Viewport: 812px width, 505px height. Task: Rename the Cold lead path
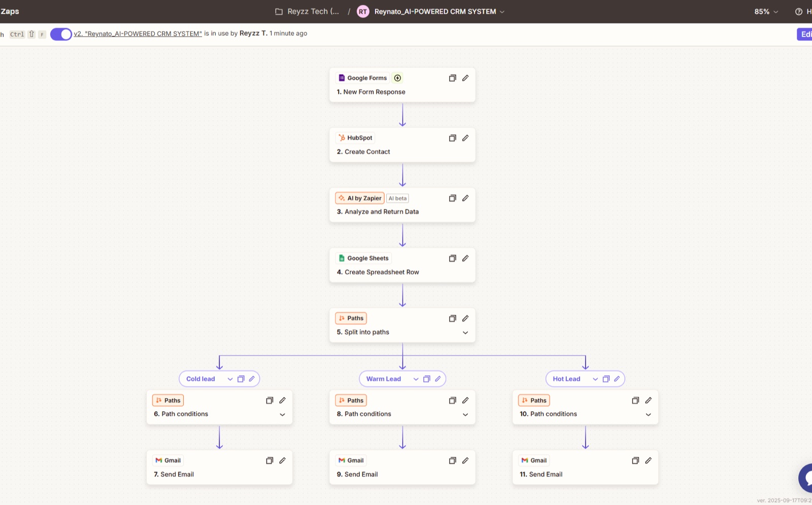coord(252,379)
